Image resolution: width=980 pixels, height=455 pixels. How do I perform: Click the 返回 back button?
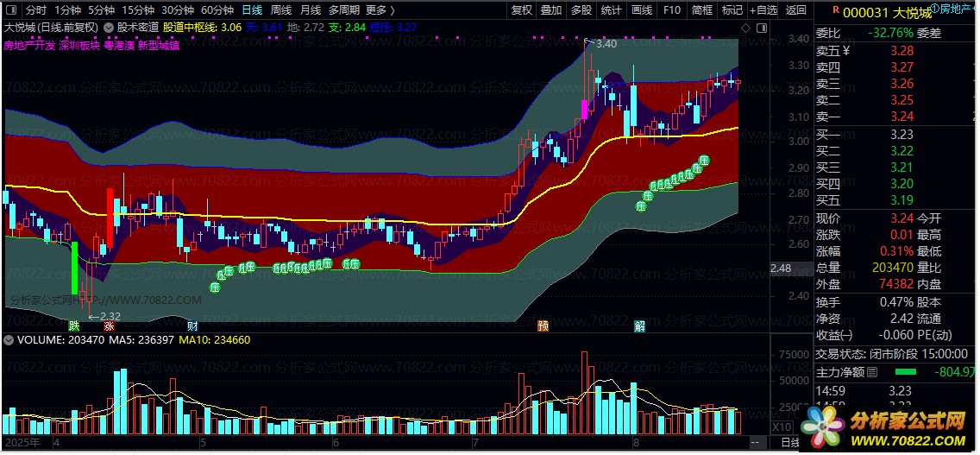[795, 10]
